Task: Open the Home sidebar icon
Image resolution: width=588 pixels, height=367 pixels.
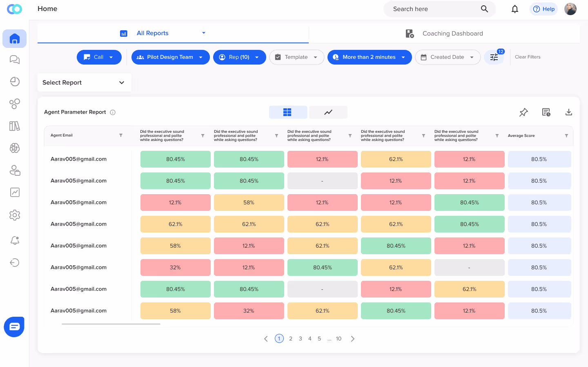Action: tap(15, 39)
